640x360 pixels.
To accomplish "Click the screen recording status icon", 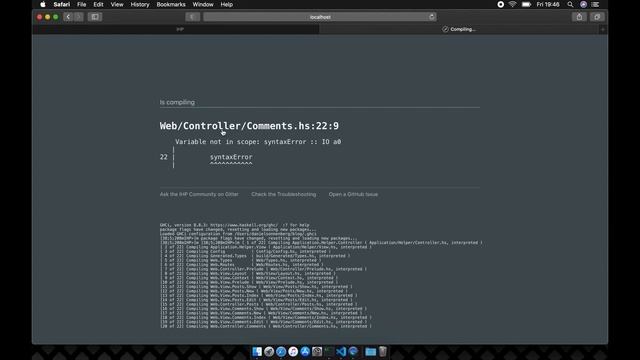I will pyautogui.click(x=500, y=4).
